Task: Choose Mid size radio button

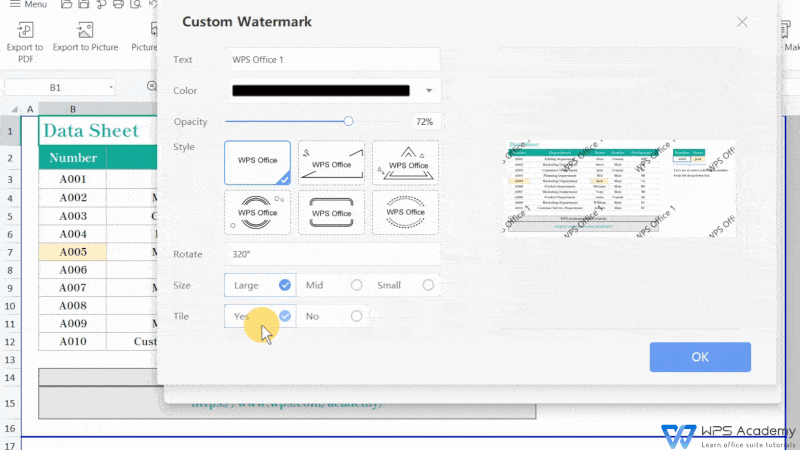Action: coord(357,285)
